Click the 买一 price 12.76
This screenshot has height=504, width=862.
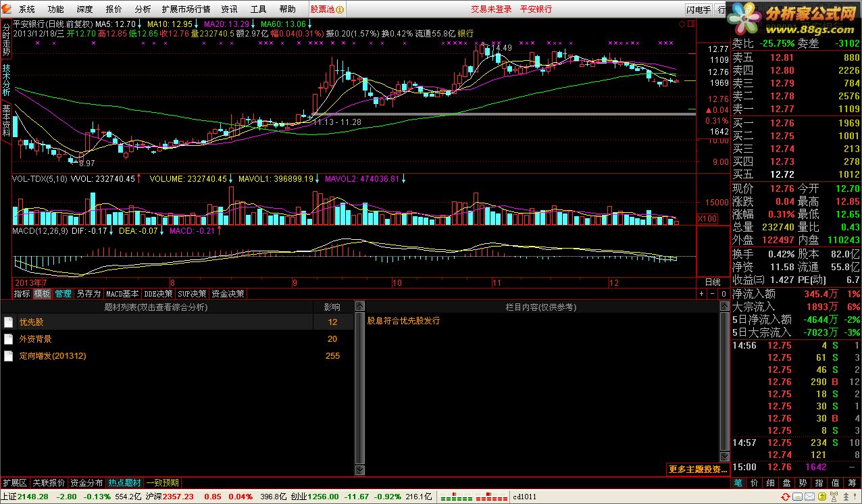click(x=782, y=124)
